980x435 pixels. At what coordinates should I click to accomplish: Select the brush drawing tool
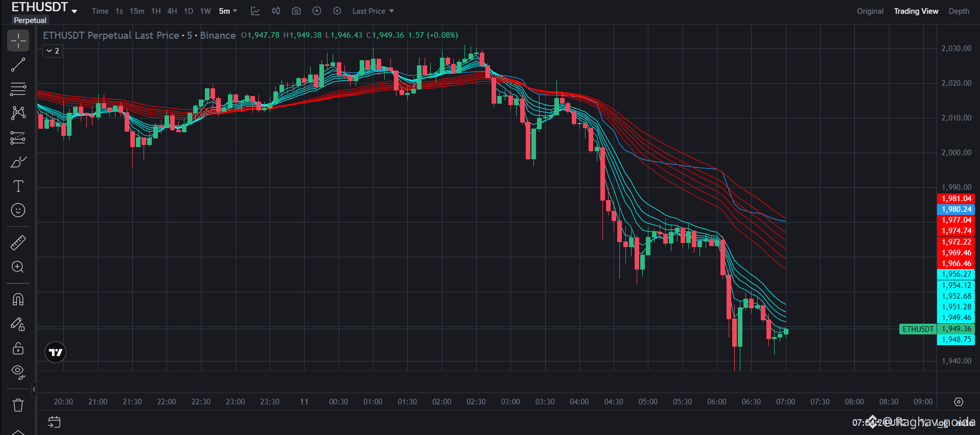[x=18, y=162]
